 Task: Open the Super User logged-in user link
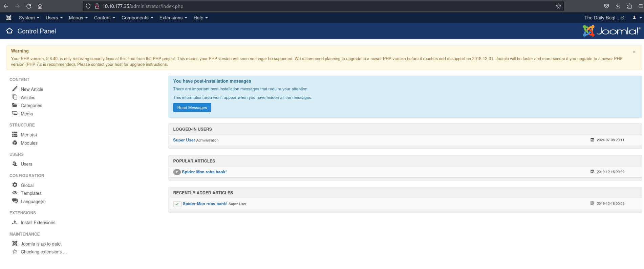coord(184,140)
